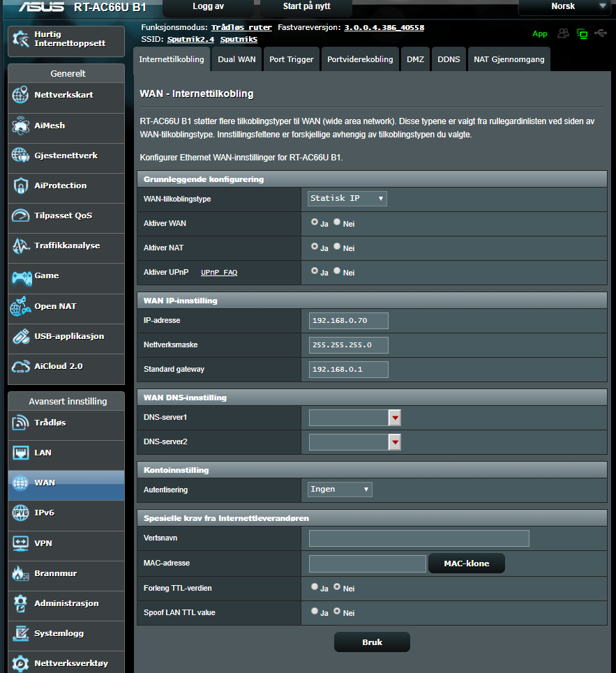
Task: Open USB-applikasjon icon
Action: (x=20, y=336)
